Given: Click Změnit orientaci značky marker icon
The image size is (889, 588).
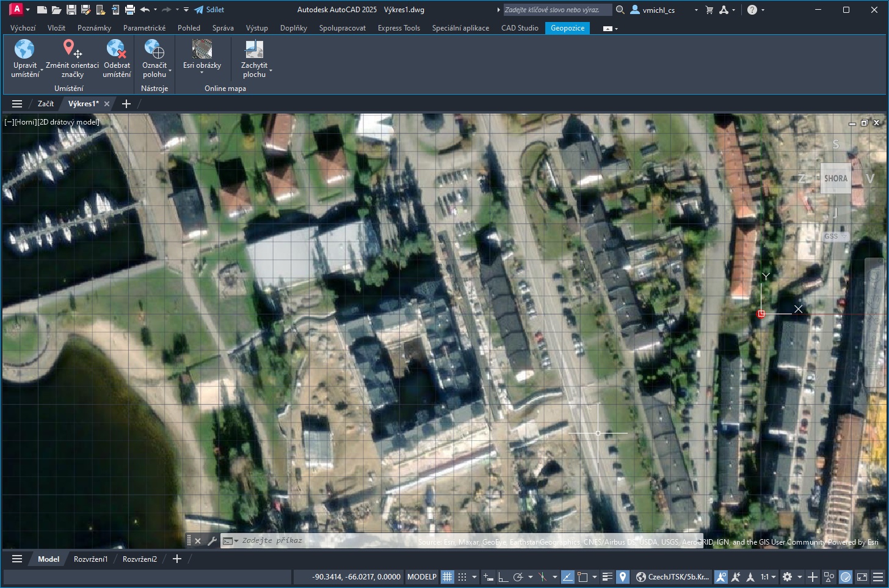Looking at the screenshot, I should (72, 49).
